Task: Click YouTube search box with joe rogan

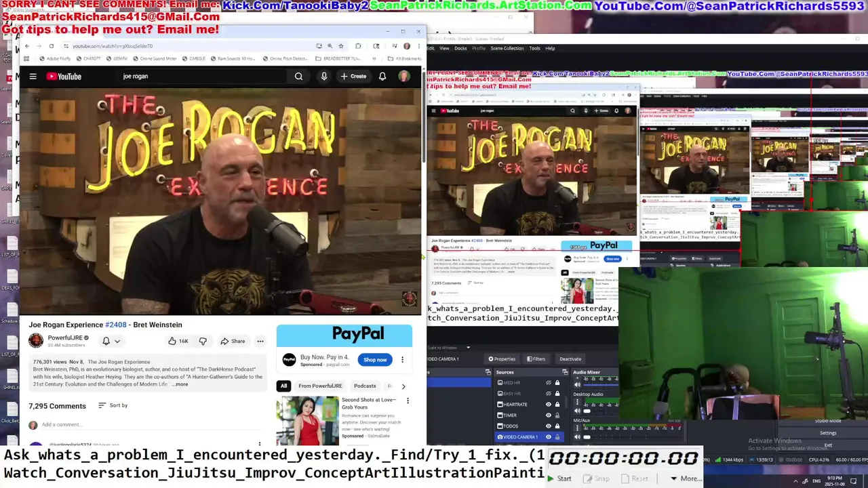Action: click(203, 77)
